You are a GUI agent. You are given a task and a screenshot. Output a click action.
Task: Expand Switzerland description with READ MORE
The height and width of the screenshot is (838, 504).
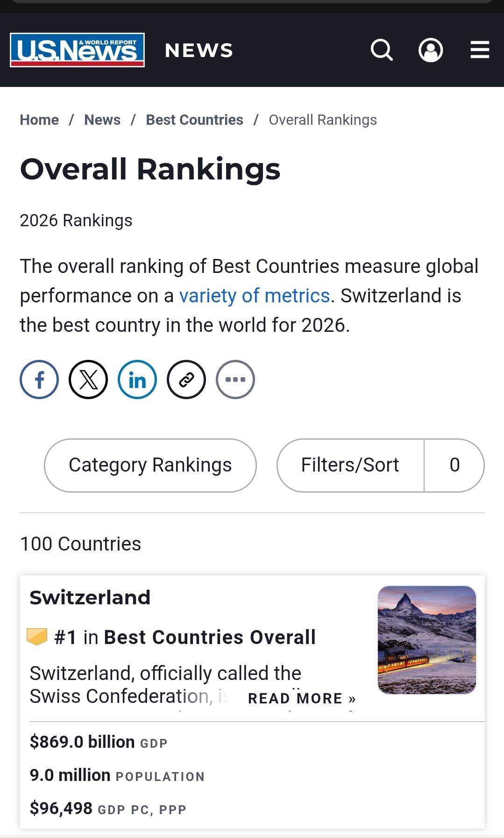(302, 699)
